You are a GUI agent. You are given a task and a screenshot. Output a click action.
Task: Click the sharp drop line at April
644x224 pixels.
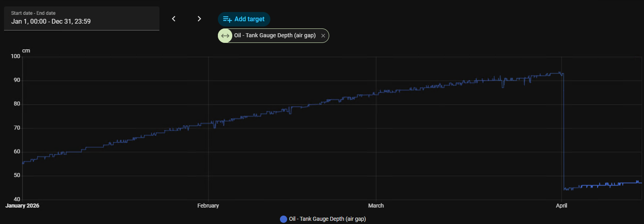563,132
